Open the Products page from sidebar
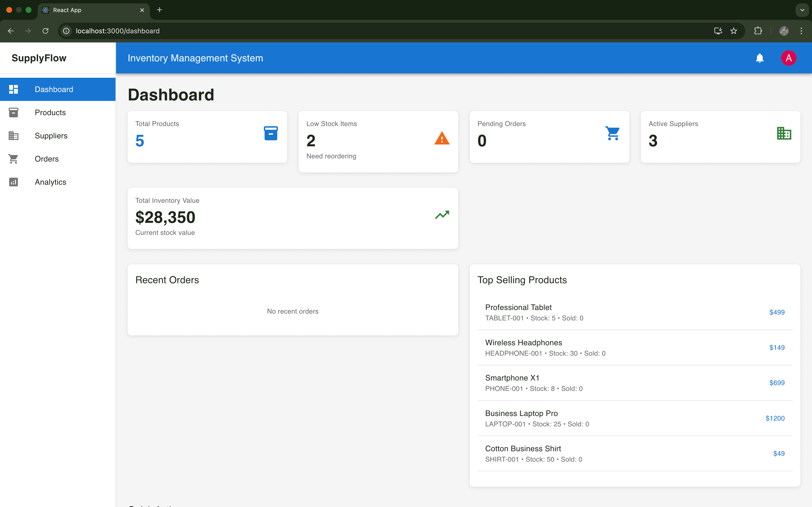 click(50, 113)
